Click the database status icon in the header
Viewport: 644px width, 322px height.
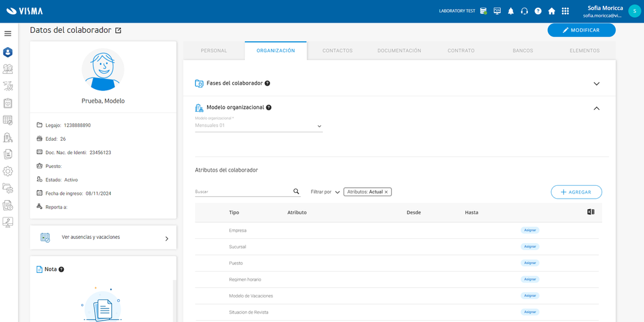pos(483,11)
